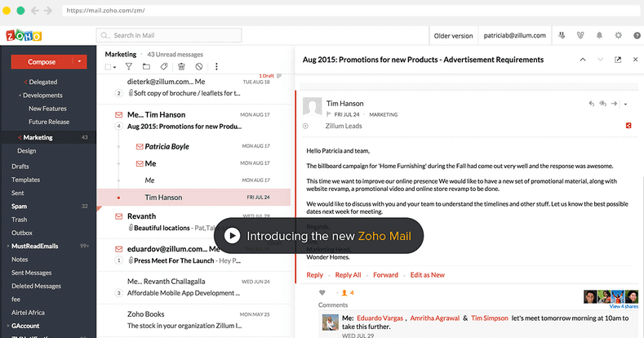Open the Zoho Books email
The image size is (644, 338).
tap(194, 319)
